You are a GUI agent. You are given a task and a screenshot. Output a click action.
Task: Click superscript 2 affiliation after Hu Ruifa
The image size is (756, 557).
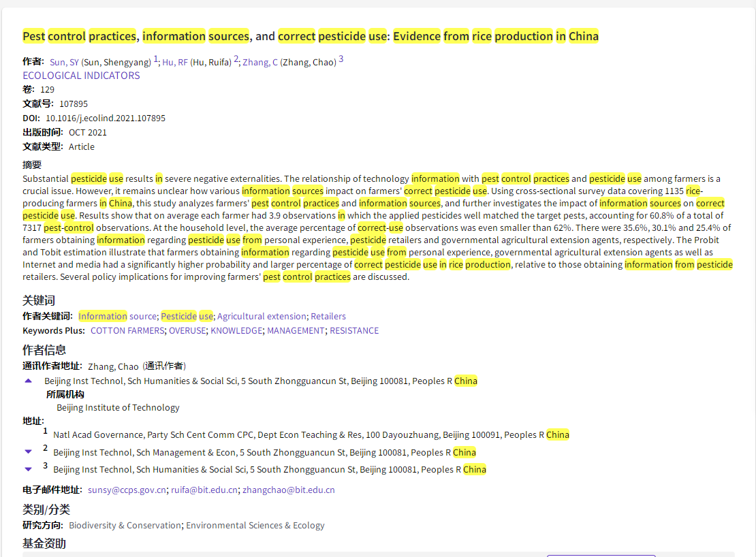pyautogui.click(x=236, y=59)
